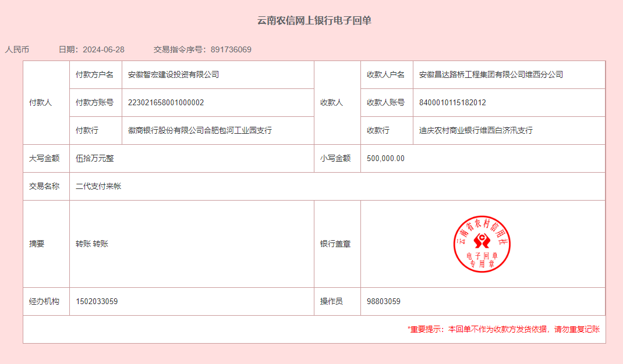623x364 pixels.
Task: Click the operator ID 98803059
Action: tap(384, 301)
